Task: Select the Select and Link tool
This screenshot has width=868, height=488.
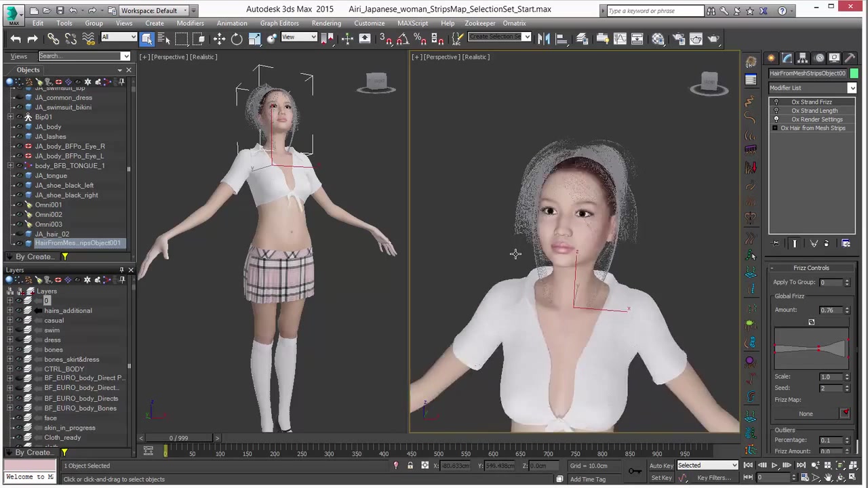Action: [53, 39]
